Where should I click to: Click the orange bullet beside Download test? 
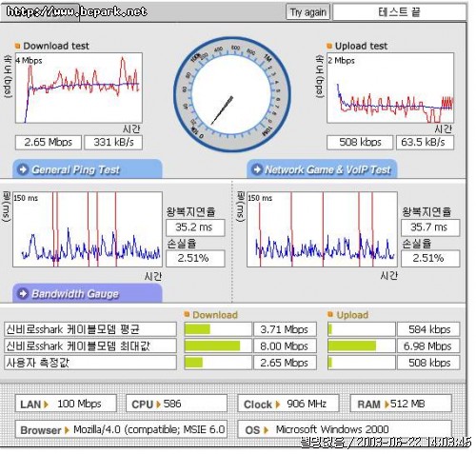pos(18,46)
